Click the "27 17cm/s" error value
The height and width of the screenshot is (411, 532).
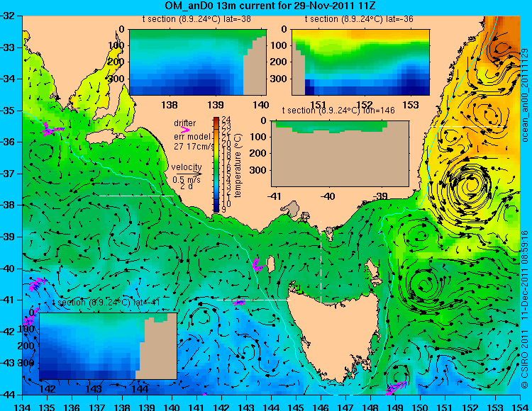[194, 147]
